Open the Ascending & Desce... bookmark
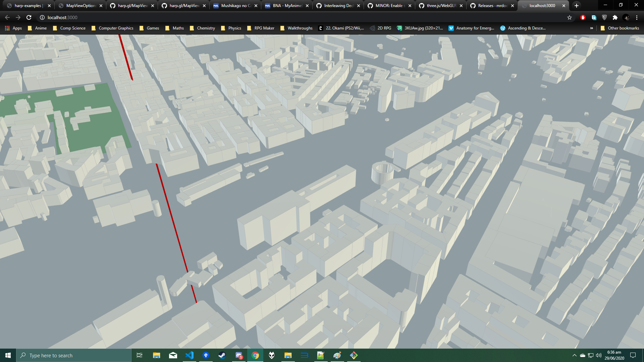Image resolution: width=644 pixels, height=362 pixels. click(523, 28)
